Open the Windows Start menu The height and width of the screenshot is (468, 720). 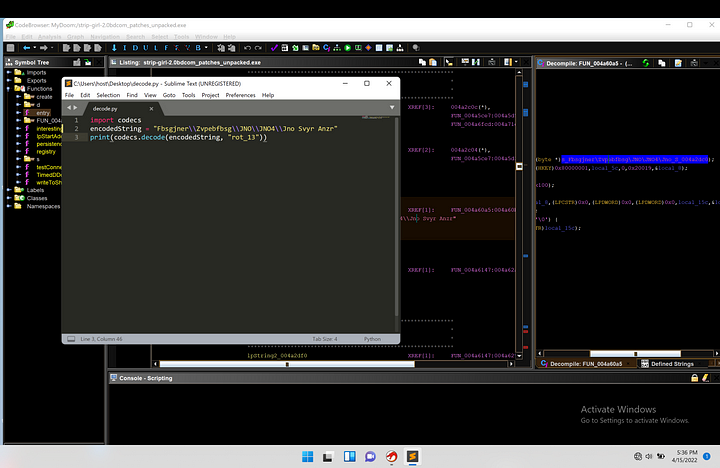pos(308,456)
